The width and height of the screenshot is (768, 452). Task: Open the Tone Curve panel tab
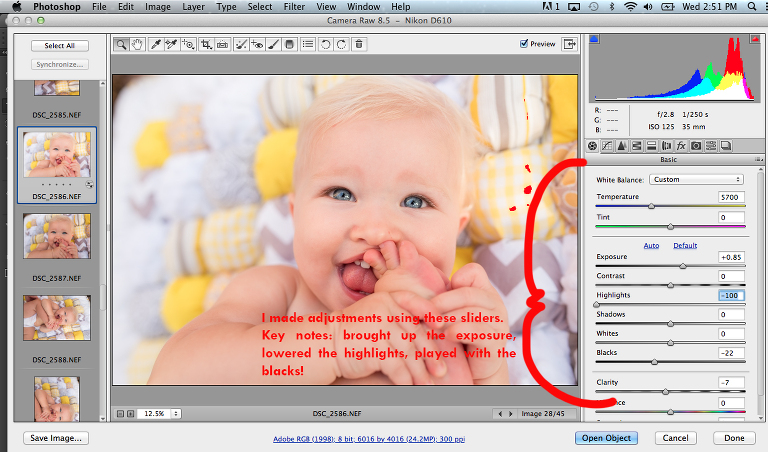(607, 145)
